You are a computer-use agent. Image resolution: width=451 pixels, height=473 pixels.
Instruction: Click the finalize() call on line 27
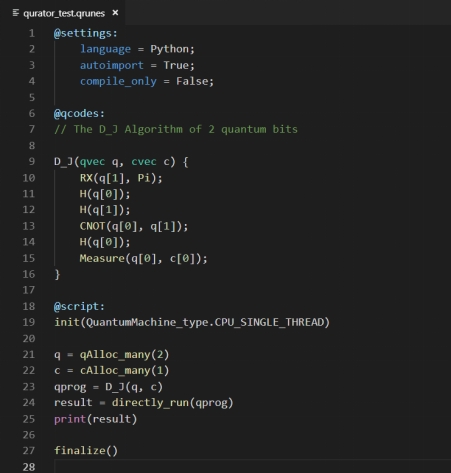[86, 451]
